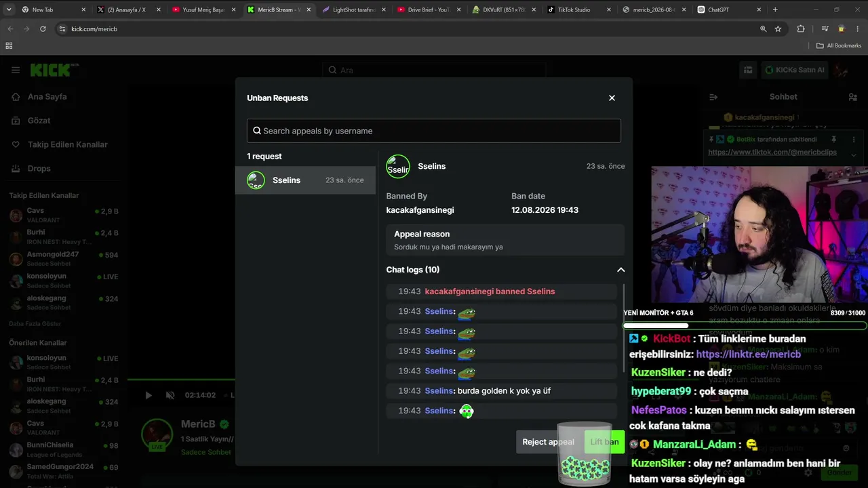This screenshot has width=868, height=488.
Task: Switch to the Yusuf Meriç Başar YouTube tab
Action: coord(203,9)
